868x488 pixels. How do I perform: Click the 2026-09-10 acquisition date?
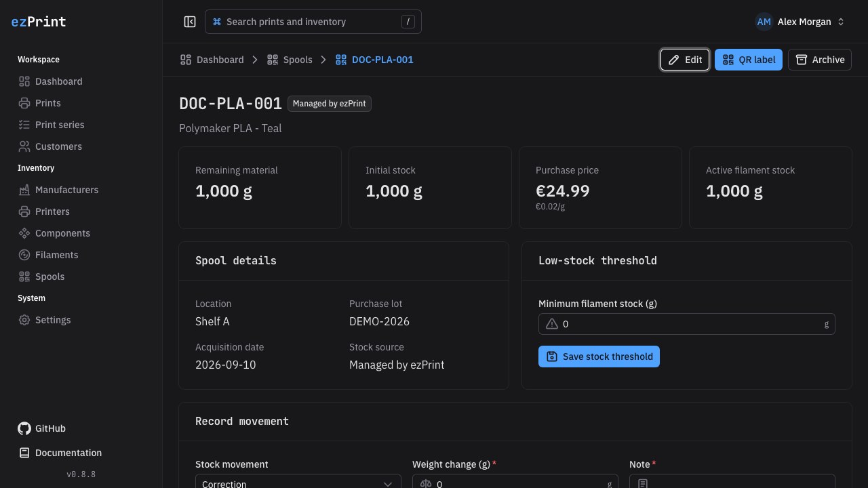(x=225, y=365)
